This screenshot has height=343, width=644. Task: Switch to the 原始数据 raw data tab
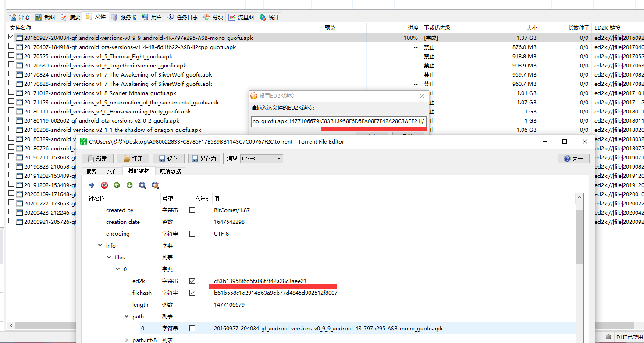click(x=169, y=171)
